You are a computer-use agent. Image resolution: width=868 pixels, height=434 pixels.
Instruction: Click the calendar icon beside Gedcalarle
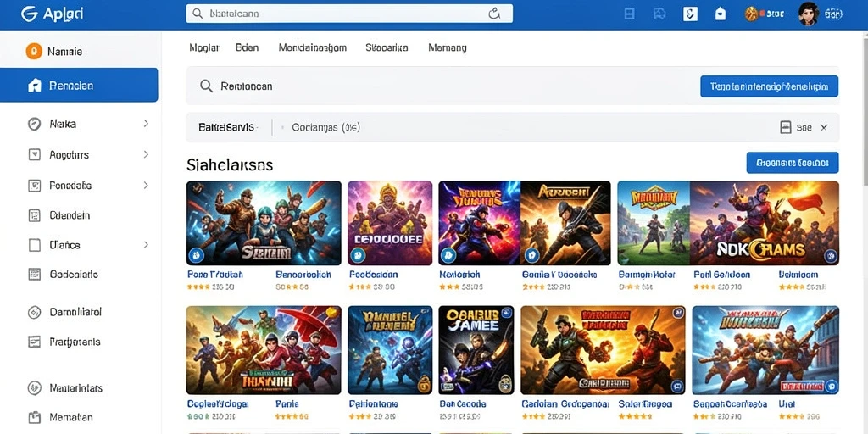[x=34, y=274]
